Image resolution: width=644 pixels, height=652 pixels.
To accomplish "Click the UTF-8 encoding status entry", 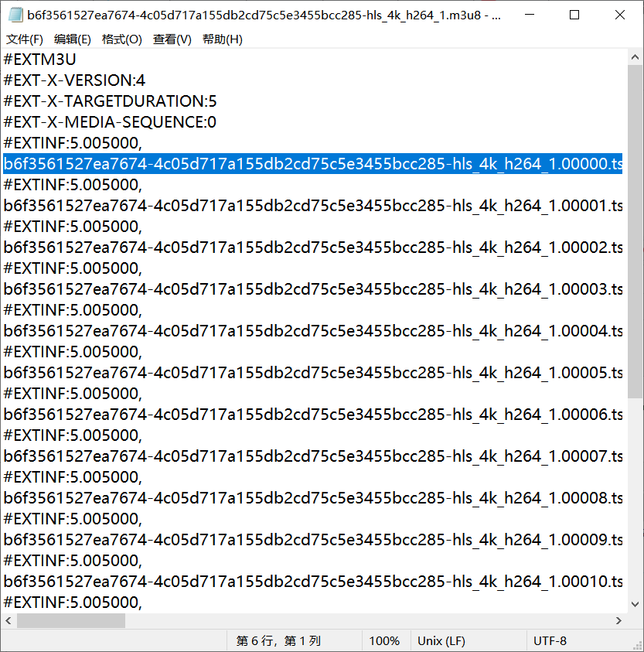I will pos(550,640).
